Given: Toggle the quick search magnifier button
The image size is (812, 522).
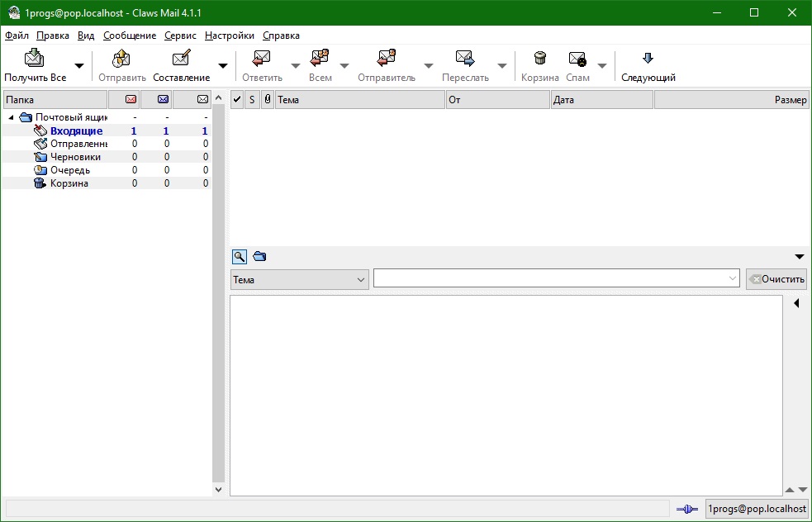Looking at the screenshot, I should point(239,257).
